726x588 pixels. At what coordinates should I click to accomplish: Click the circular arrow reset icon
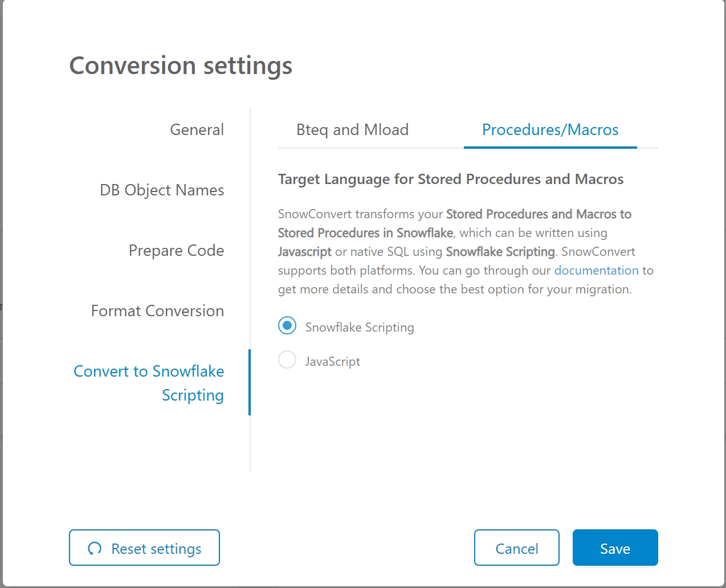(95, 548)
